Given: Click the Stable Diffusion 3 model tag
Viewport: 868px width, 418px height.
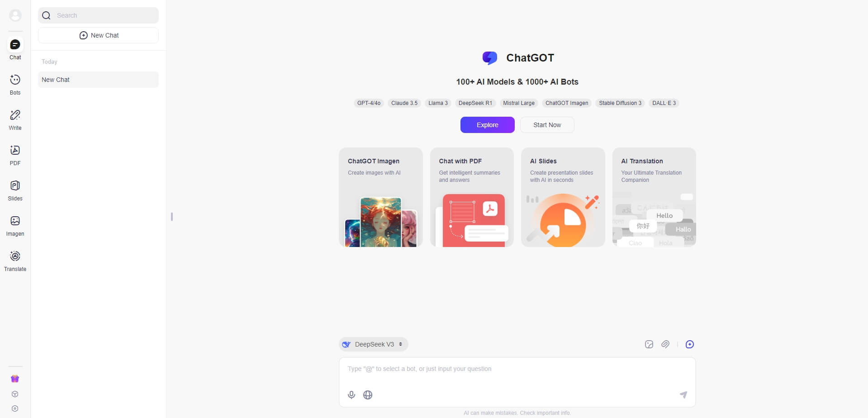Looking at the screenshot, I should [620, 103].
